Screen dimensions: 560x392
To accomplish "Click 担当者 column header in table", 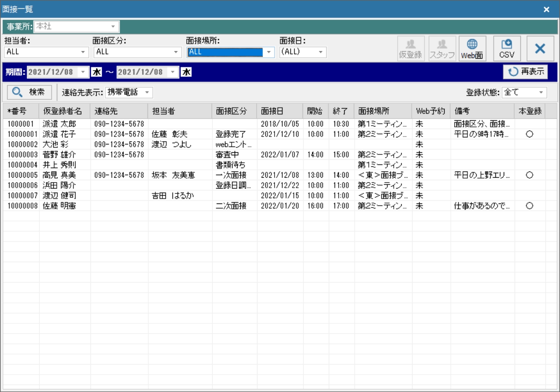I will click(180, 111).
